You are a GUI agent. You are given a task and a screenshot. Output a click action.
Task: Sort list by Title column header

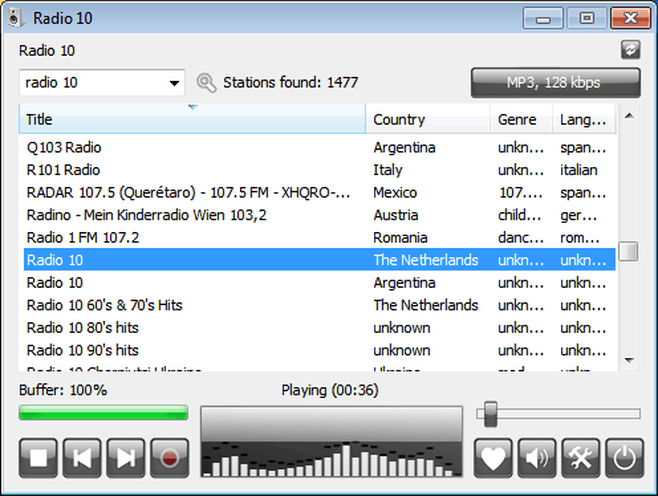click(192, 119)
